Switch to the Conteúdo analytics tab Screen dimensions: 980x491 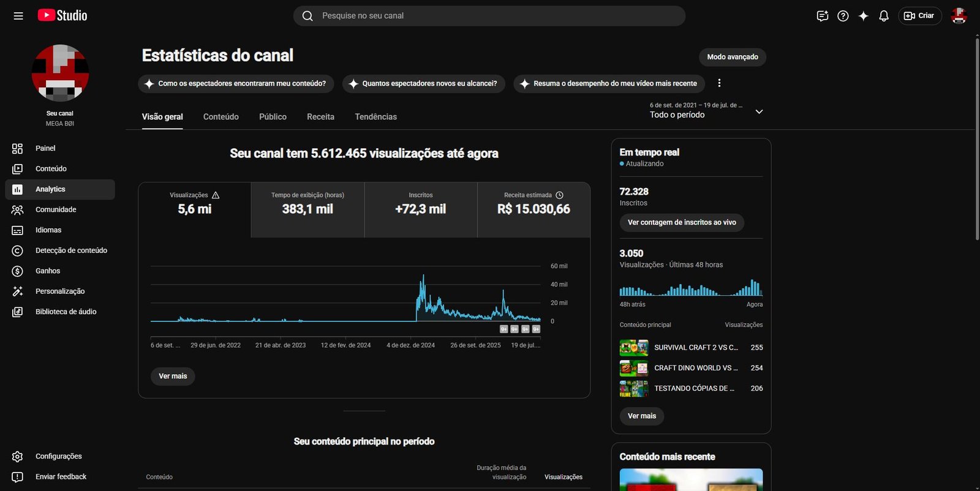(x=221, y=117)
